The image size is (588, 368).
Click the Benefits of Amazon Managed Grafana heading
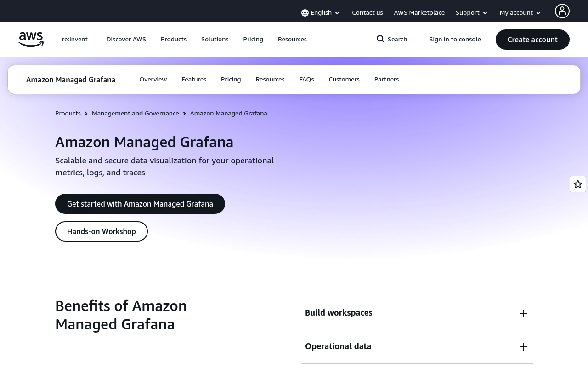121,315
